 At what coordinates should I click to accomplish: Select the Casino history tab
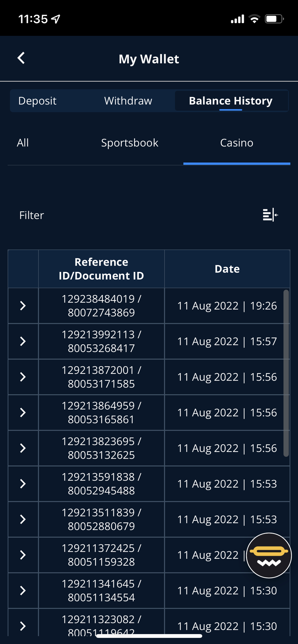tap(237, 143)
